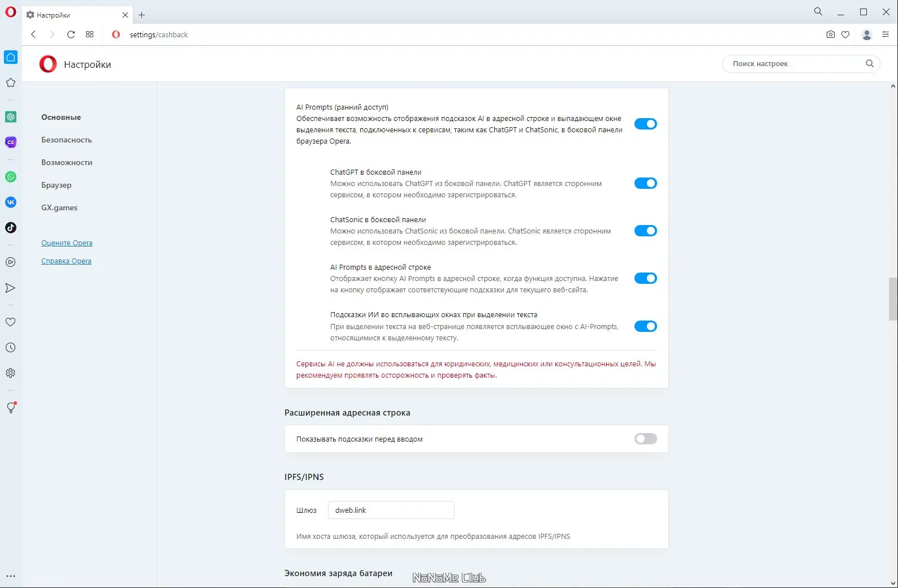Open the lightbulb tips sidebar icon

tap(11, 408)
